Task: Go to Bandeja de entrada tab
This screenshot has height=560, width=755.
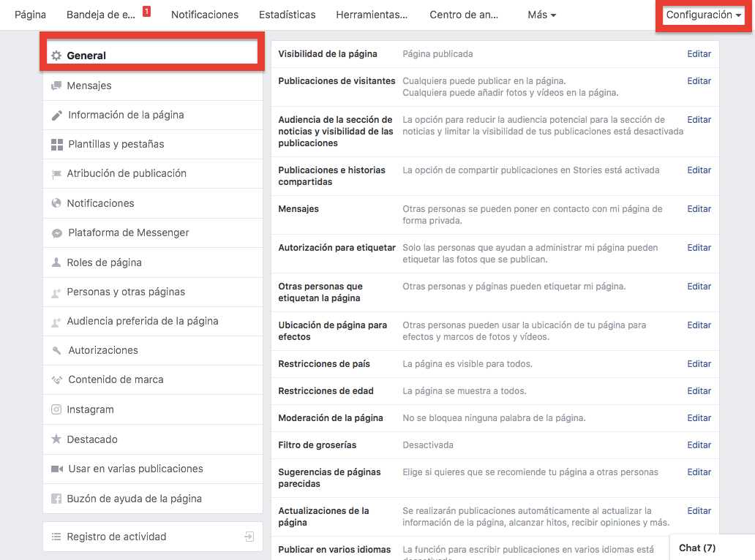Action: tap(101, 15)
